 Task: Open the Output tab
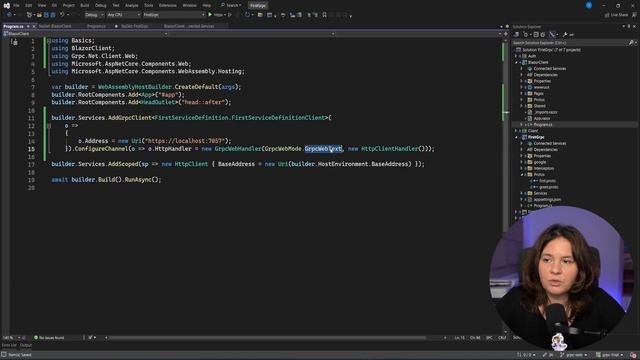(26, 345)
